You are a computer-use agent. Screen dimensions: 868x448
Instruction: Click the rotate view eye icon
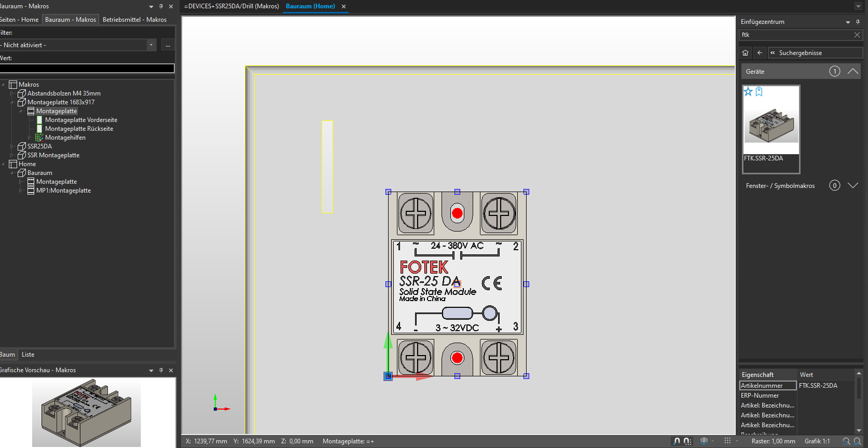coord(704,441)
